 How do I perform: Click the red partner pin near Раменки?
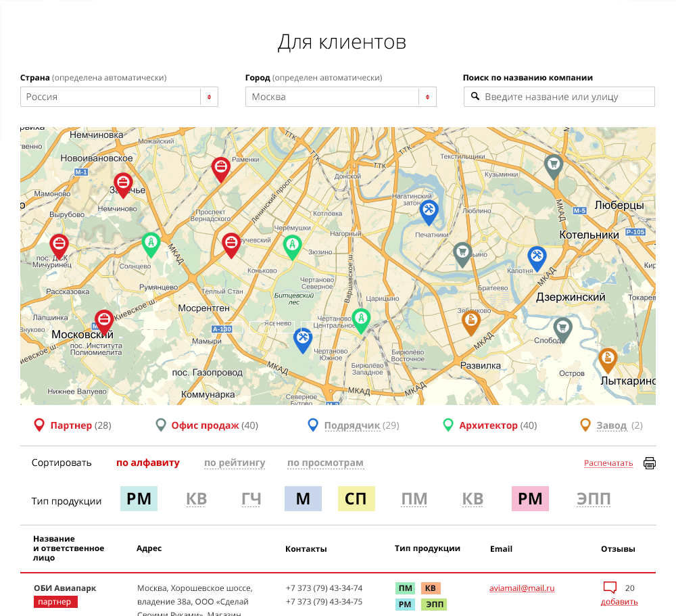(220, 168)
